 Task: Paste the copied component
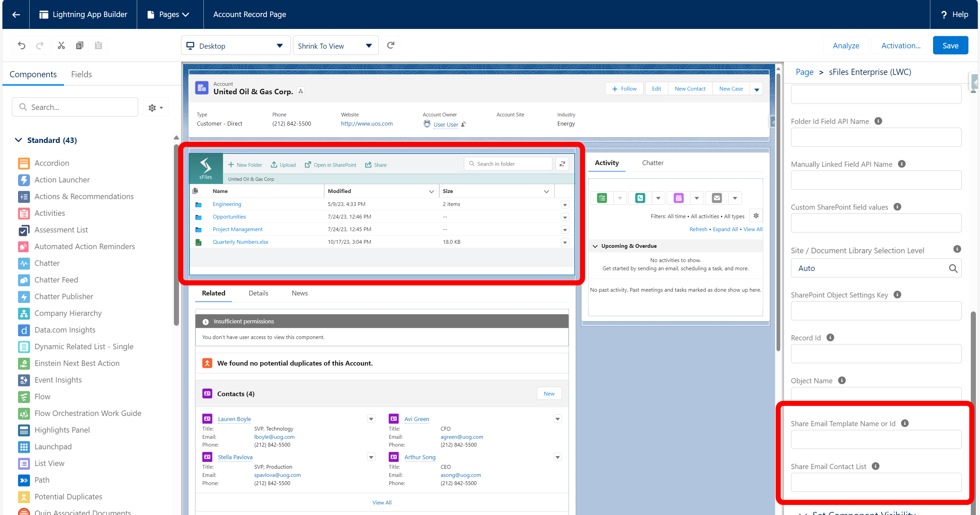pos(98,46)
